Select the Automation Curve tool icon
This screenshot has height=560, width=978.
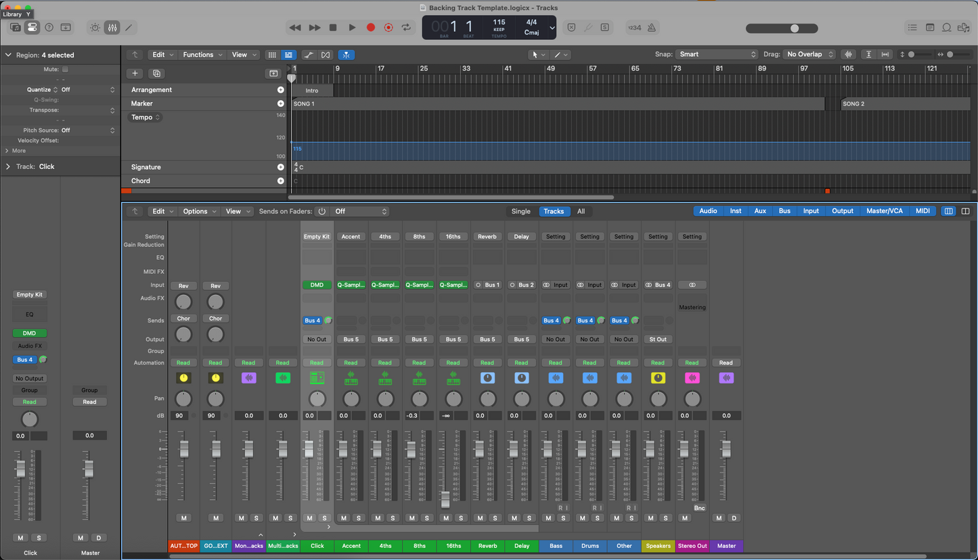pyautogui.click(x=309, y=55)
